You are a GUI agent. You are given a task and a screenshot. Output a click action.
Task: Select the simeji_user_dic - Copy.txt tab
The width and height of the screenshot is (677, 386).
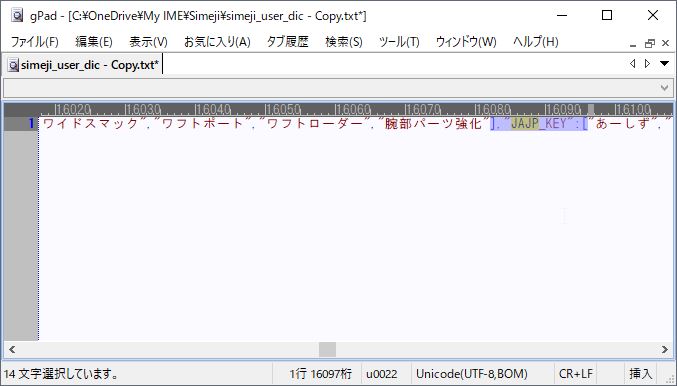[84, 65]
